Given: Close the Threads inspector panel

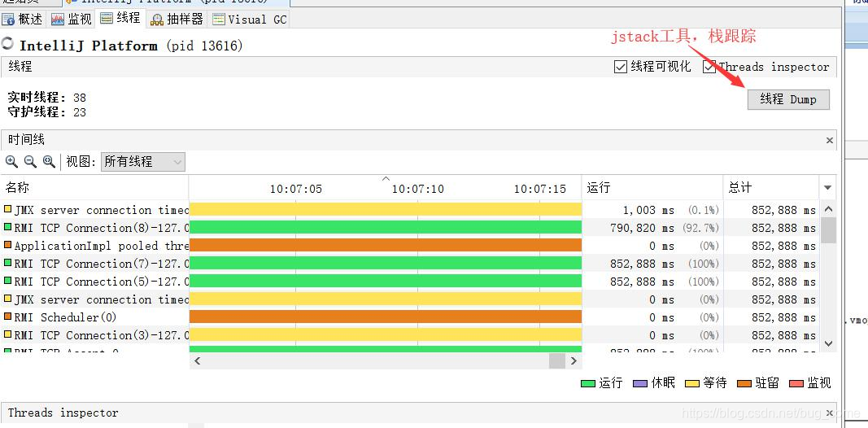Looking at the screenshot, I should [829, 413].
